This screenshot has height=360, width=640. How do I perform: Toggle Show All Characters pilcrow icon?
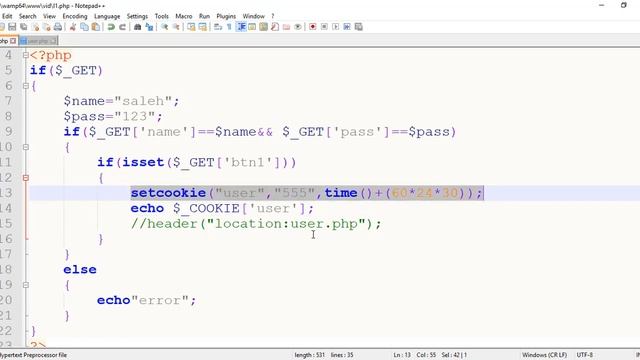pyautogui.click(x=229, y=27)
